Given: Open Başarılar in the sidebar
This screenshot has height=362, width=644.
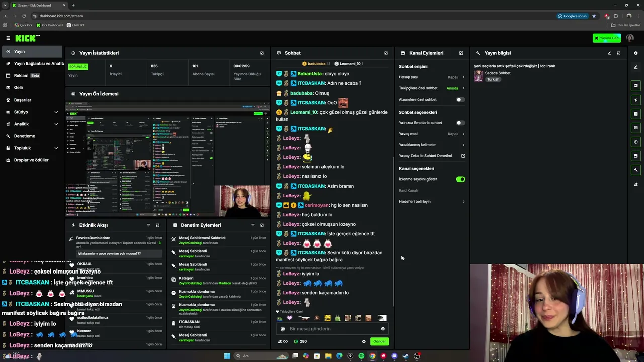Looking at the screenshot, I should pos(33,100).
